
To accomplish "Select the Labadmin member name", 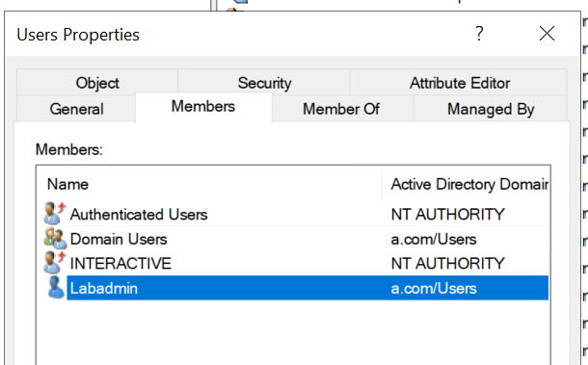I will [x=104, y=288].
